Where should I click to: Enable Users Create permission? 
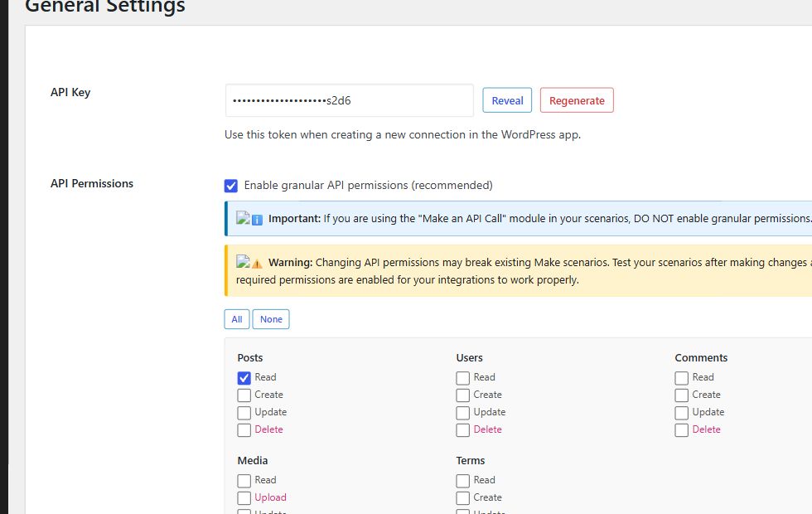[463, 395]
